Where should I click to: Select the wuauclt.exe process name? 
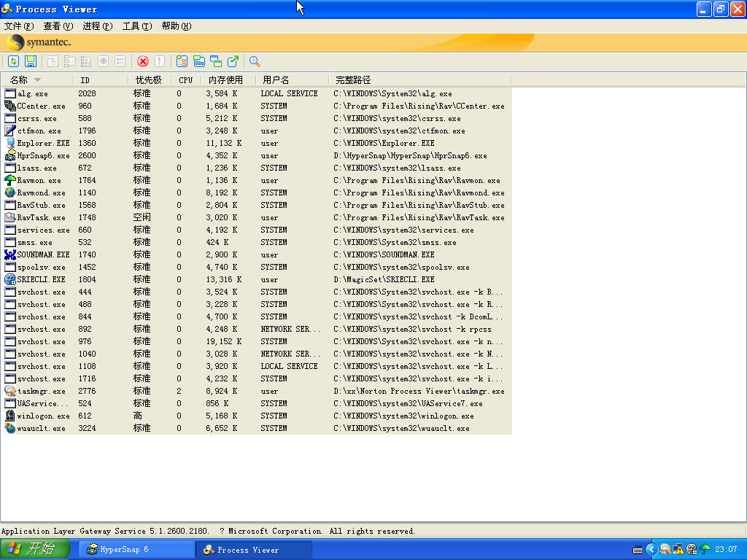click(41, 428)
